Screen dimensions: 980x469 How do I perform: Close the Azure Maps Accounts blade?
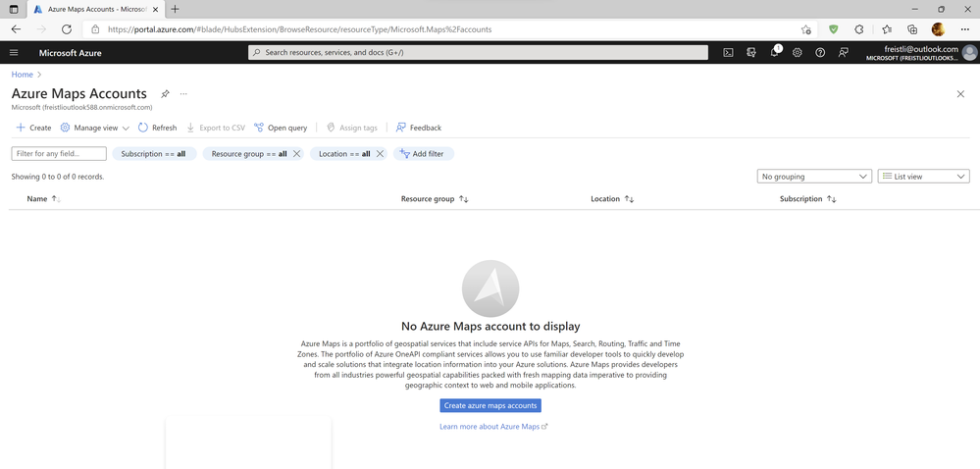(960, 94)
